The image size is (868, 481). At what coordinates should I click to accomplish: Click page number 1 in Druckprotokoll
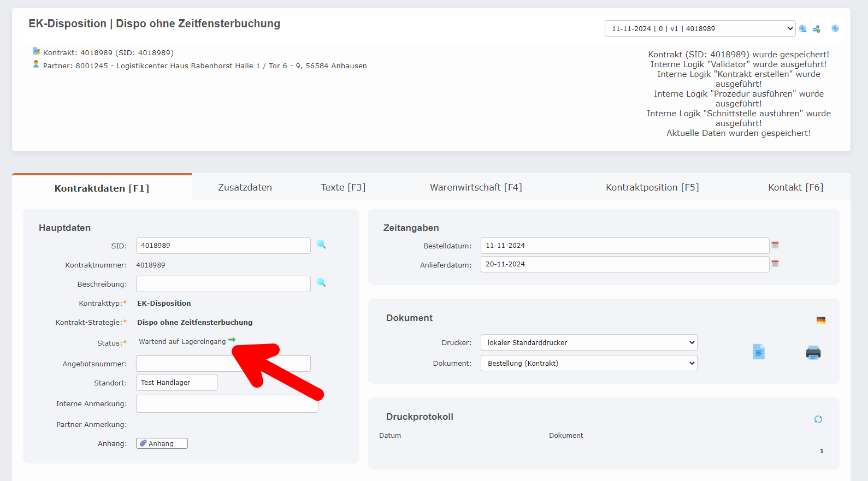pos(822,451)
